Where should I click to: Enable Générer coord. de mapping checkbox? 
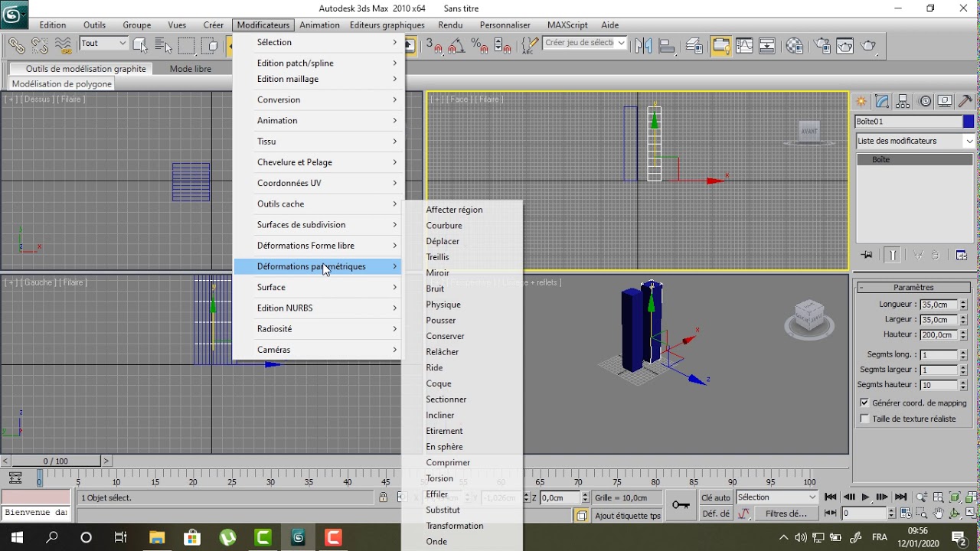coord(864,403)
